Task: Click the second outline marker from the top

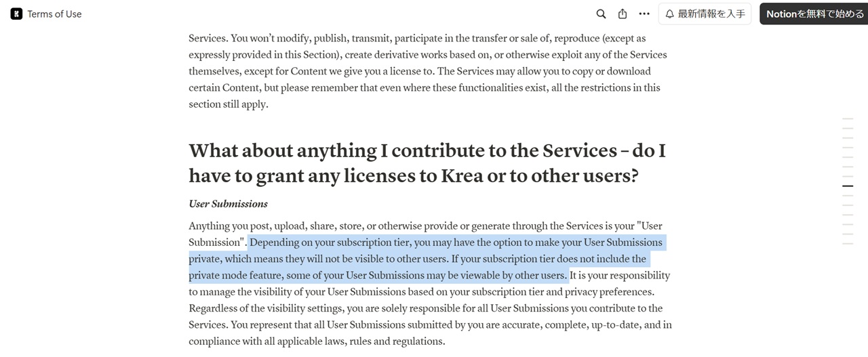Action: [x=848, y=128]
